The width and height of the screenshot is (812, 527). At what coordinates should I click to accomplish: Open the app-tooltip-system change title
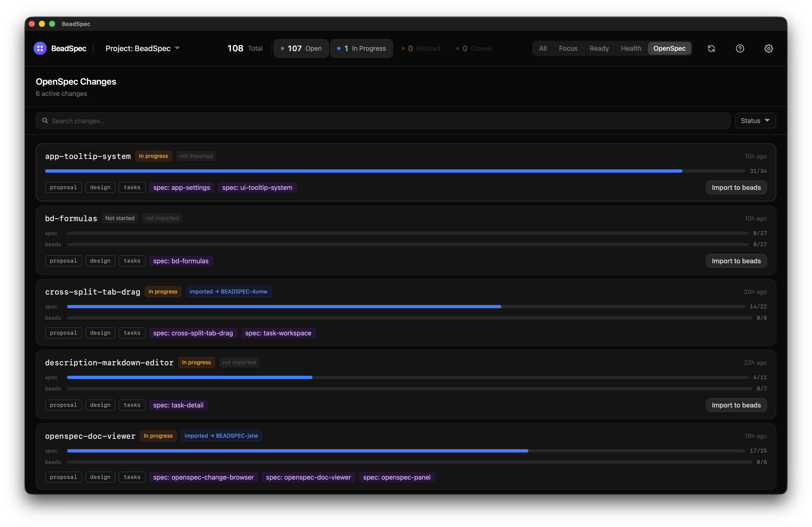click(88, 156)
